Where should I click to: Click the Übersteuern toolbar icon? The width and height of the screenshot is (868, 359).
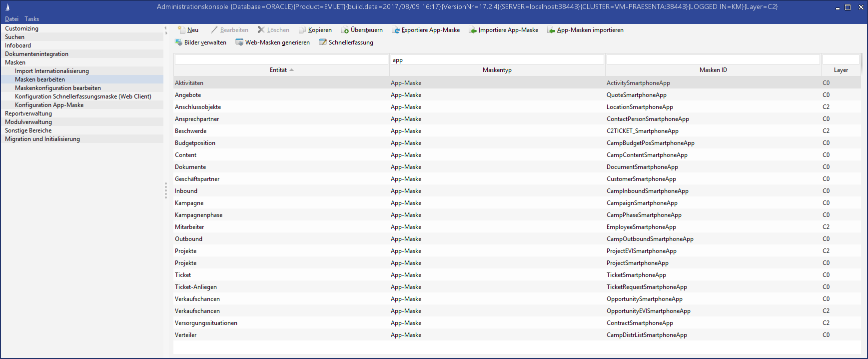pyautogui.click(x=345, y=30)
